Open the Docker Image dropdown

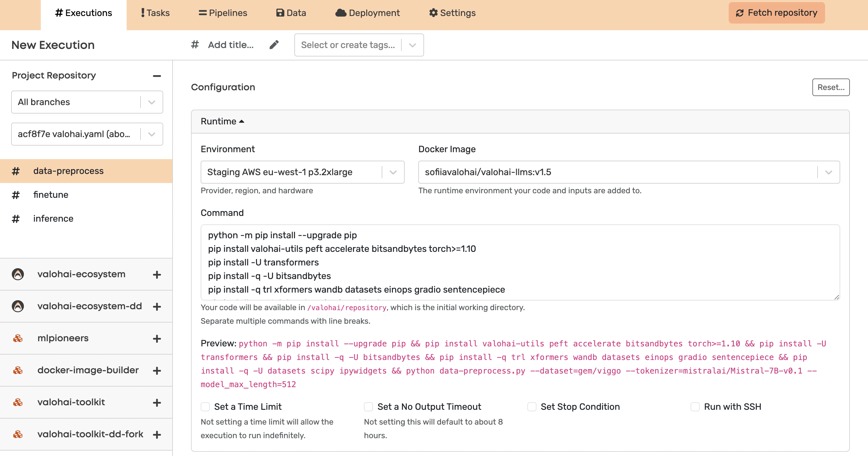click(x=830, y=172)
